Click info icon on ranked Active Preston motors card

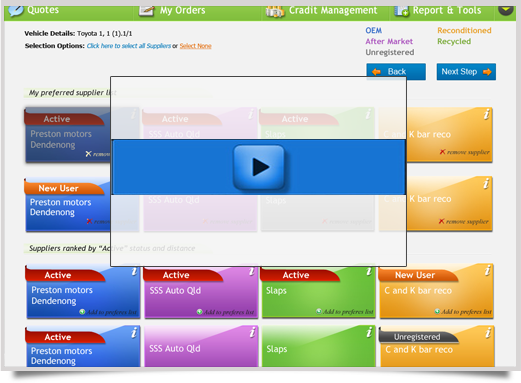[134, 271]
